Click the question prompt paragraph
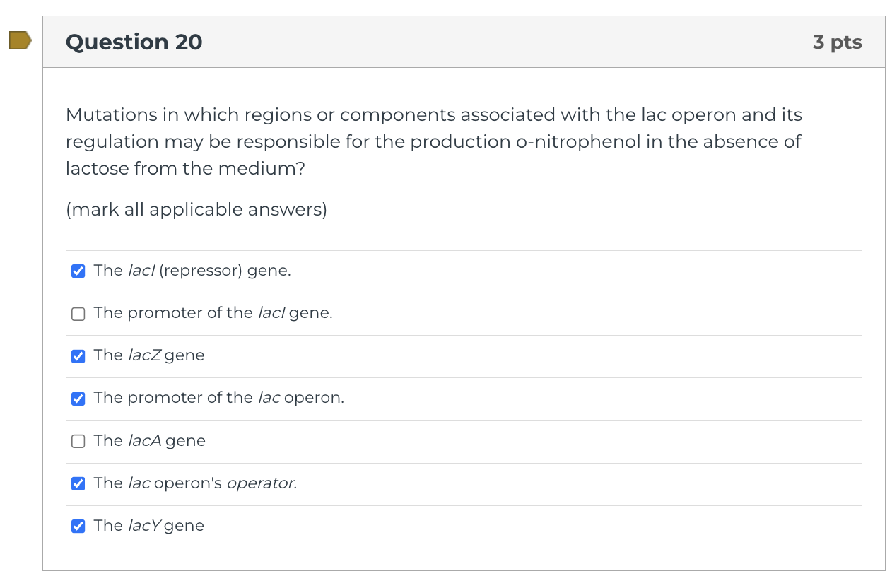892x588 pixels. pyautogui.click(x=433, y=141)
